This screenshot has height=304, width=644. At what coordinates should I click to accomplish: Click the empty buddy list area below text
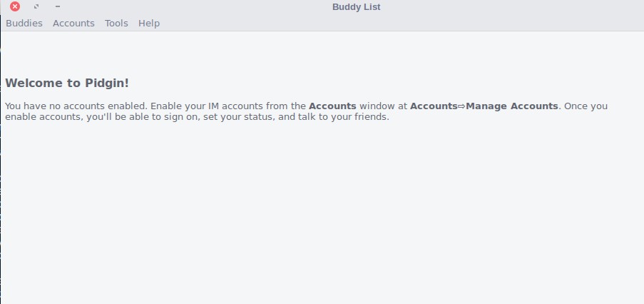click(x=321, y=214)
